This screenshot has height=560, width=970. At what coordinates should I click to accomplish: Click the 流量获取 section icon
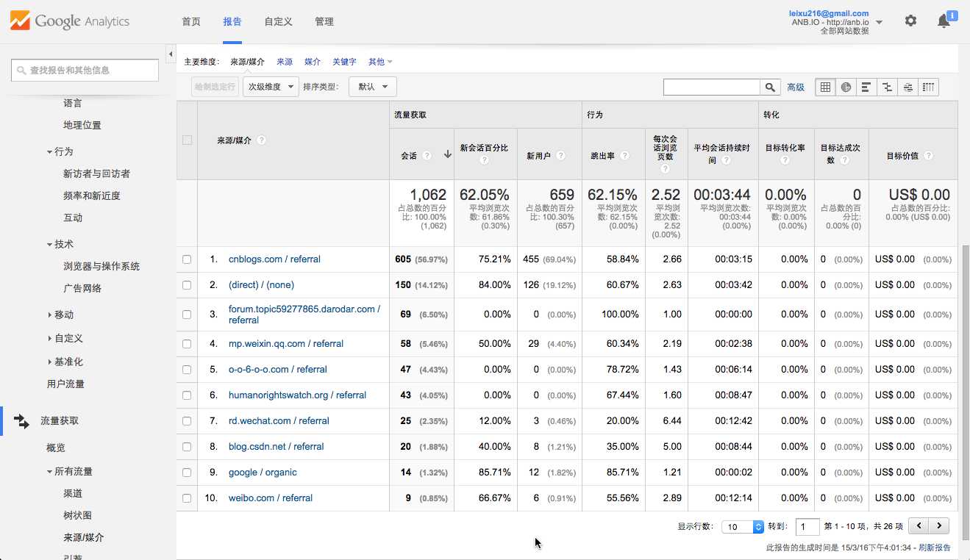coord(22,421)
